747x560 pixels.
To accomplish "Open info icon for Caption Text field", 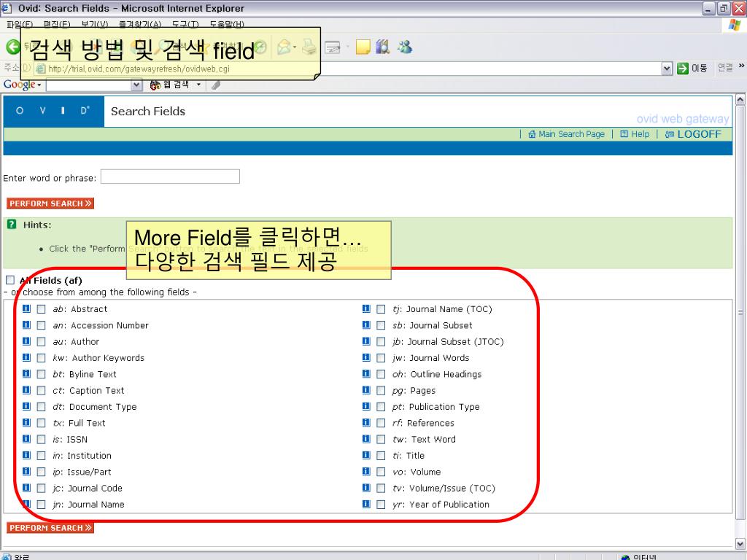I will click(x=27, y=390).
